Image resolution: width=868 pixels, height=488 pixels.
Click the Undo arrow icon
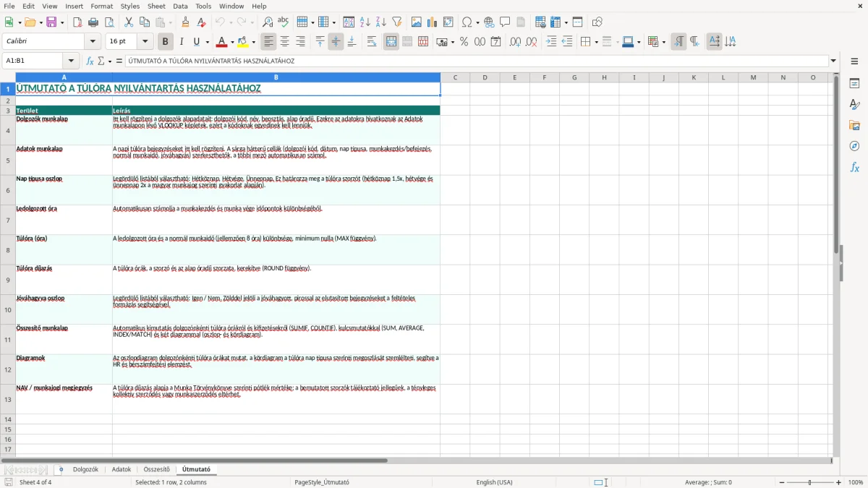coord(220,22)
